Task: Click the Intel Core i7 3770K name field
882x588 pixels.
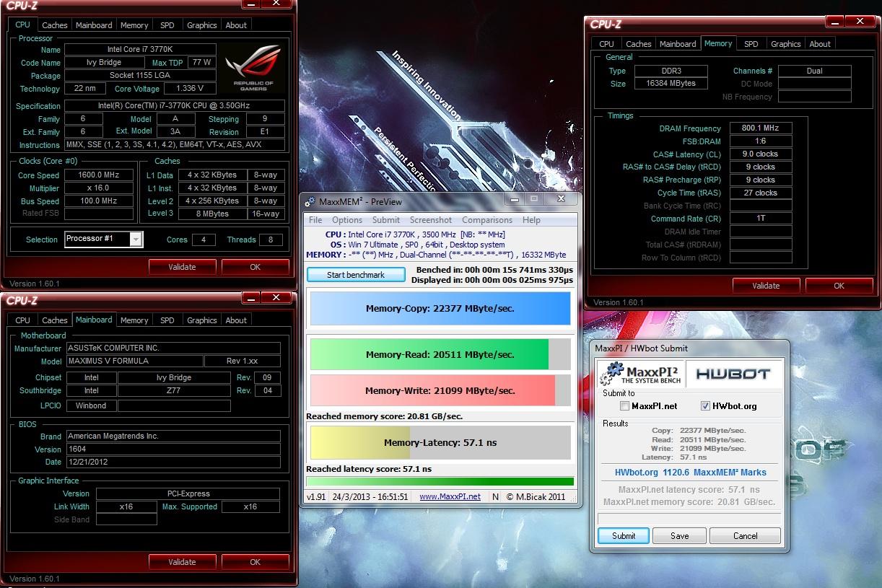Action: 140,50
